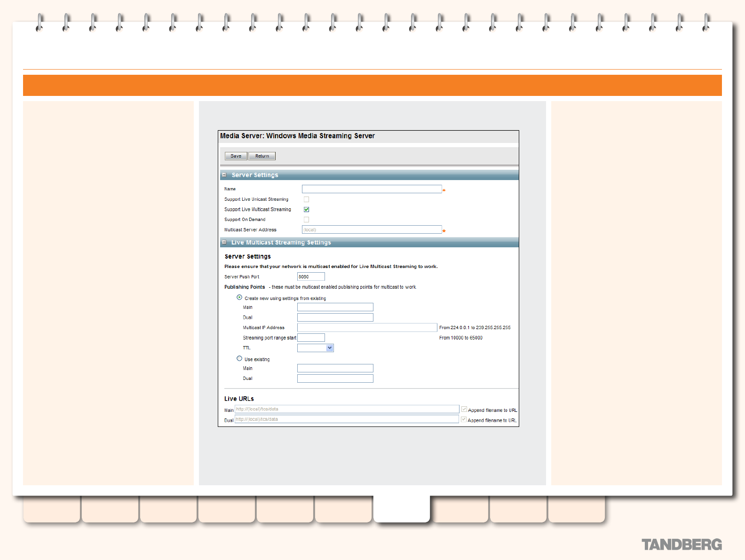Image resolution: width=745 pixels, height=560 pixels.
Task: Select Create new using settings from existing
Action: click(239, 297)
